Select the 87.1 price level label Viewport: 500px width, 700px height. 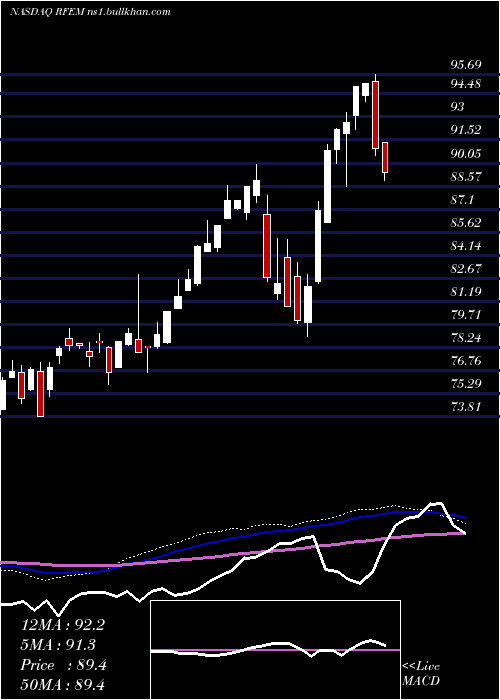(x=462, y=200)
